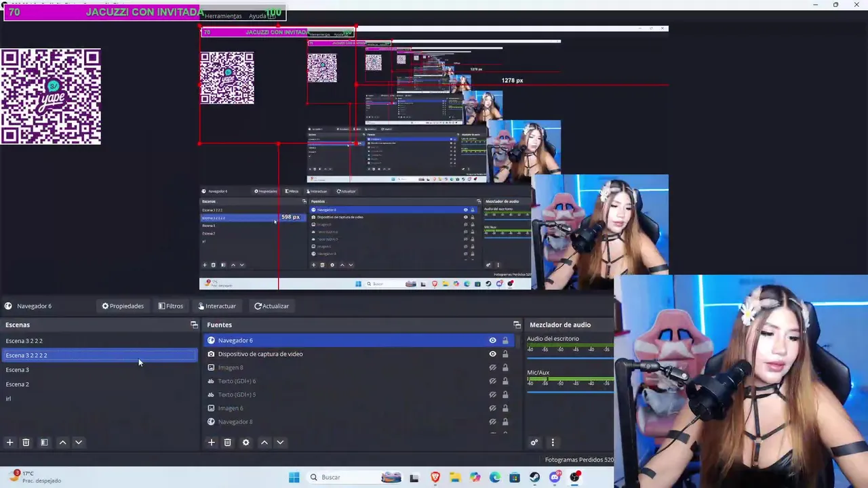Screen dimensions: 868x488
Task: Switch to scene Escena 2
Action: [x=100, y=384]
